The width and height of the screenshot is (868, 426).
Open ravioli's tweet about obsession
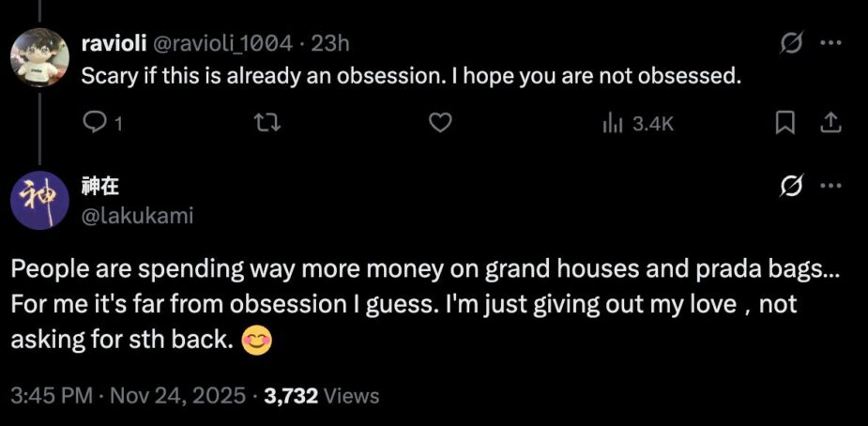pyautogui.click(x=411, y=76)
